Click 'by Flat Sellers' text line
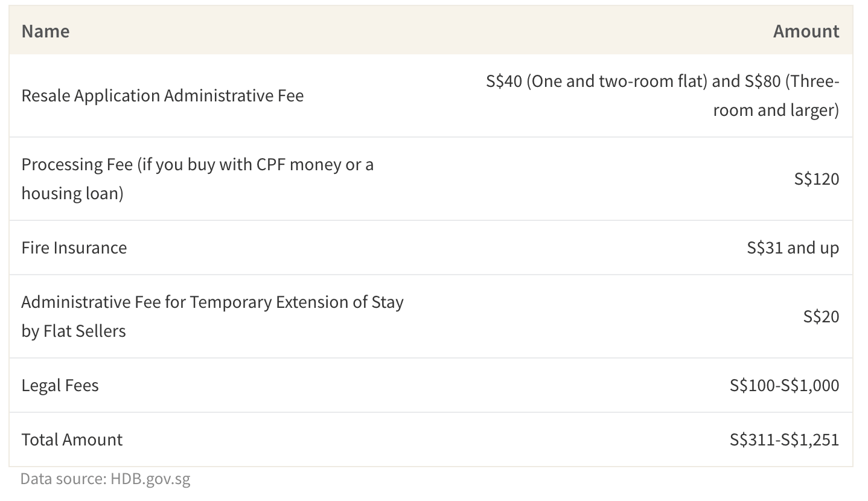868x501 pixels. pyautogui.click(x=74, y=331)
